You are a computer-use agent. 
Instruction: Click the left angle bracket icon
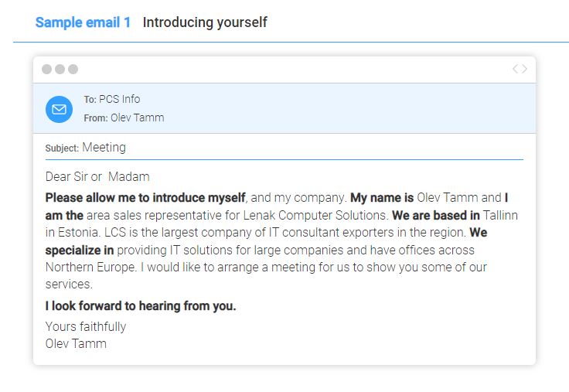click(x=516, y=69)
